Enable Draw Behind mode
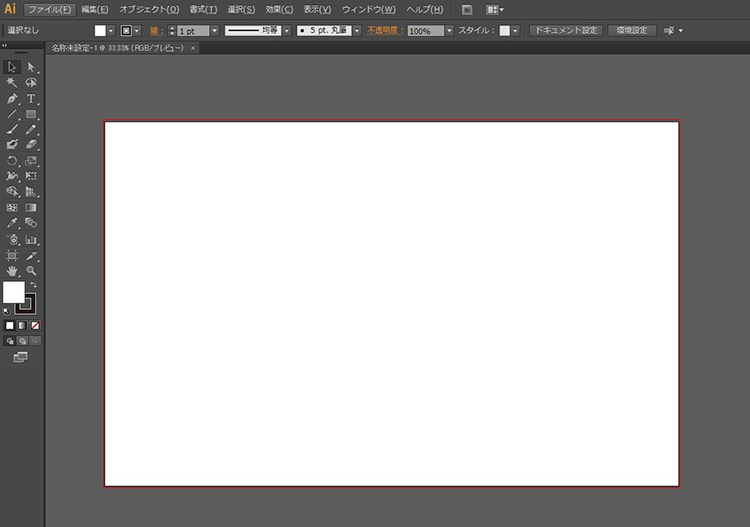 tap(22, 341)
